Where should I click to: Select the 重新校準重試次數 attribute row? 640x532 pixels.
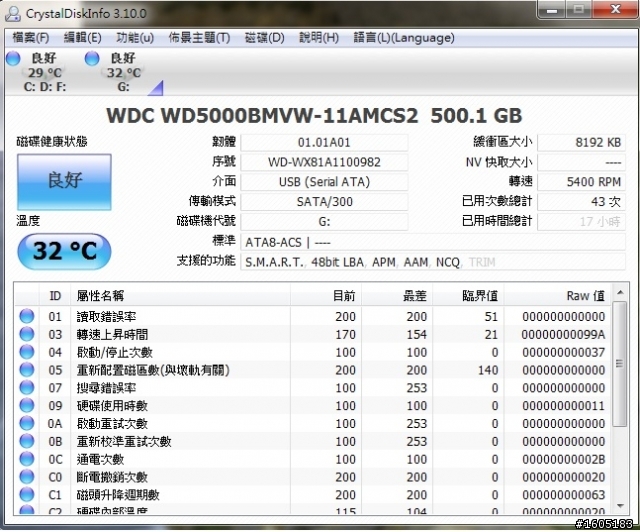tap(313, 441)
